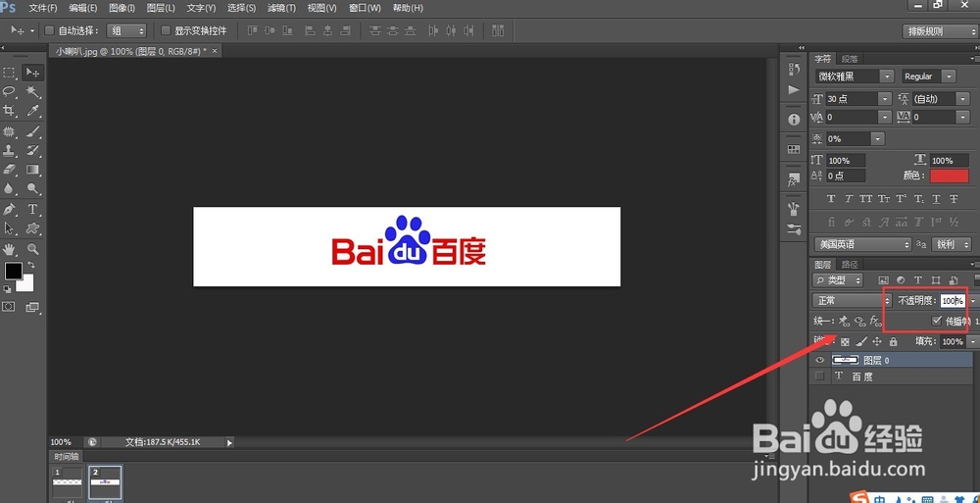Select the Brush tool
This screenshot has height=503, width=980.
pos(32,131)
